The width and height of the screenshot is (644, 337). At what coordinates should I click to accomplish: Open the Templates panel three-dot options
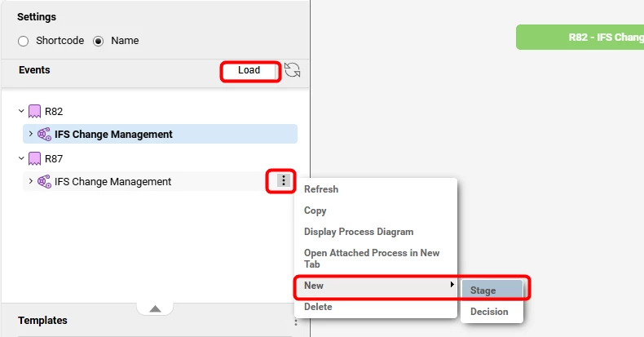tap(296, 322)
